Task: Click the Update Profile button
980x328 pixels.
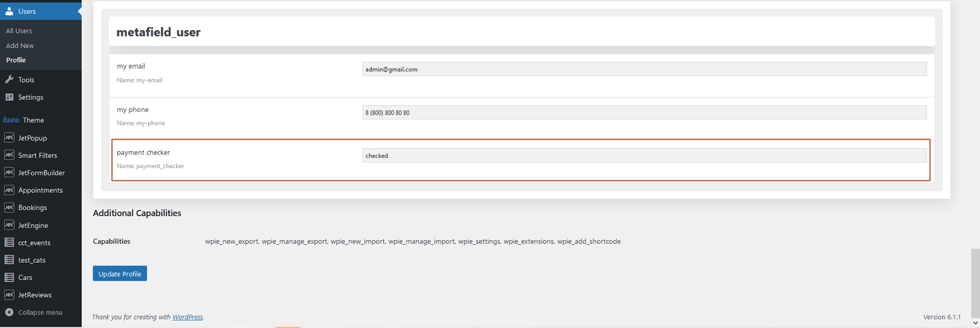Action: [x=120, y=273]
